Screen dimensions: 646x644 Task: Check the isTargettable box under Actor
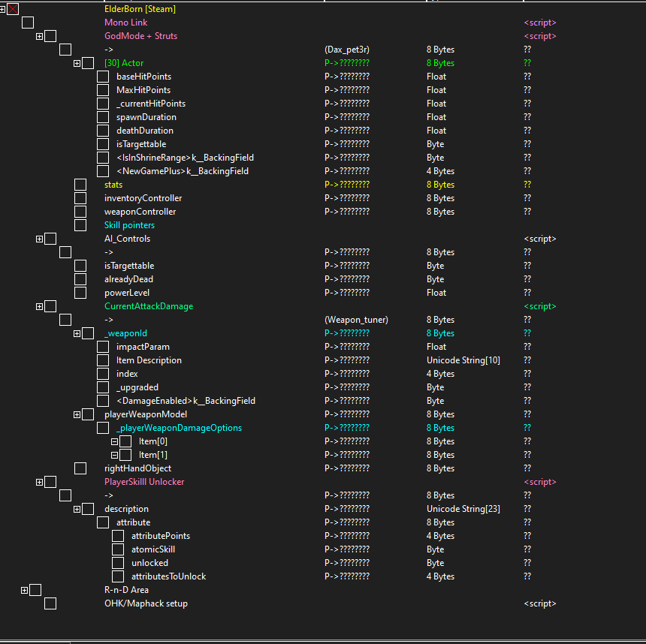tap(103, 143)
